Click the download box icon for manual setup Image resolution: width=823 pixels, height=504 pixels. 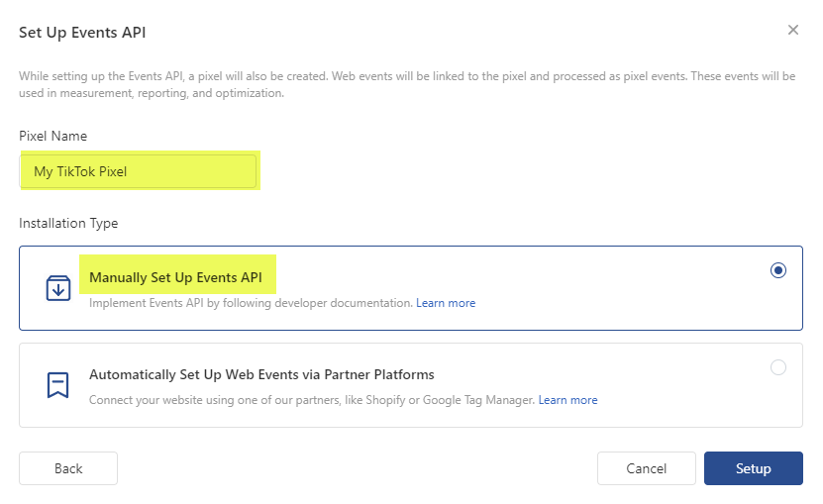58,288
